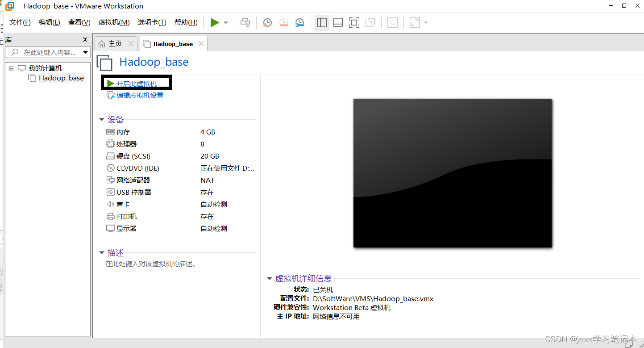Click the CD/DVD (IDE) device icon
The height and width of the screenshot is (348, 644).
(x=110, y=168)
